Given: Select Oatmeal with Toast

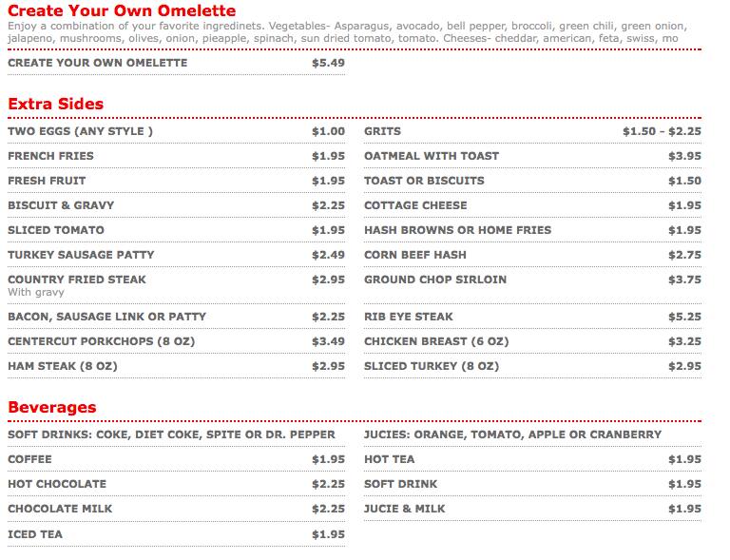Looking at the screenshot, I should [x=432, y=156].
